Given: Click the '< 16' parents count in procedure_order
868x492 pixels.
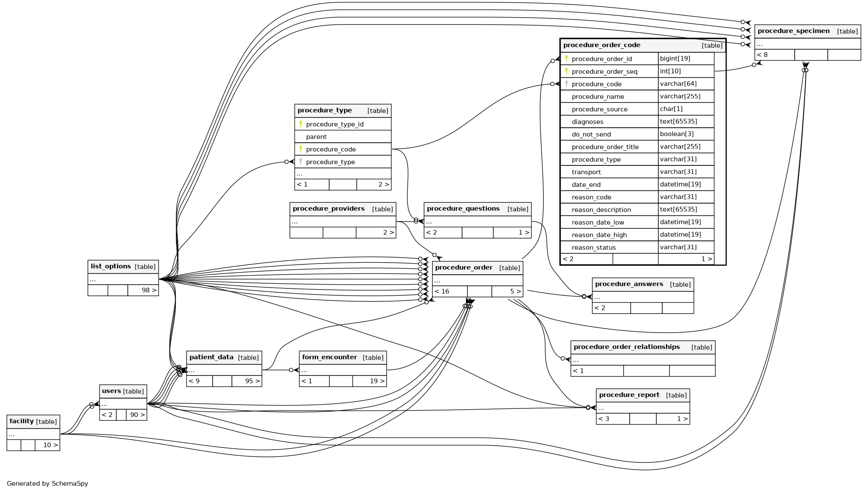Looking at the screenshot, I should [442, 291].
